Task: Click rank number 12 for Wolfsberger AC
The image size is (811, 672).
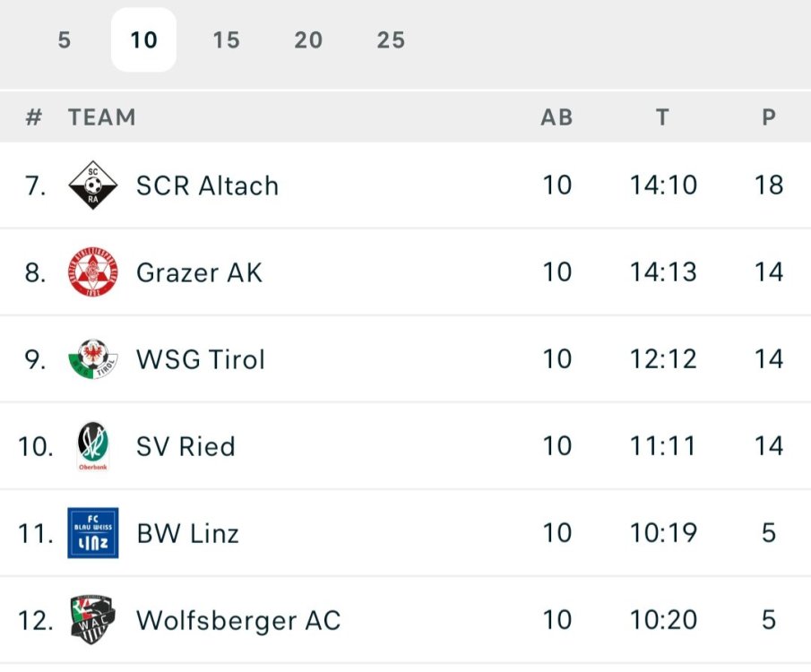Action: click(33, 620)
